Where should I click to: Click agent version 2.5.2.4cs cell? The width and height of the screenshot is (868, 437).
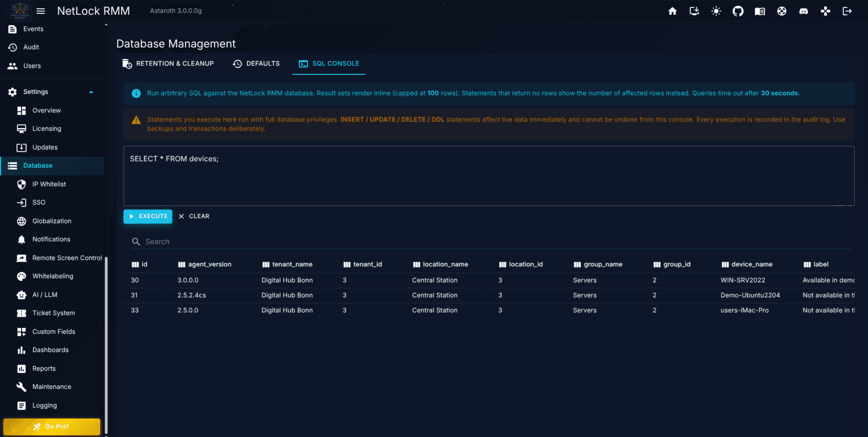click(x=192, y=296)
